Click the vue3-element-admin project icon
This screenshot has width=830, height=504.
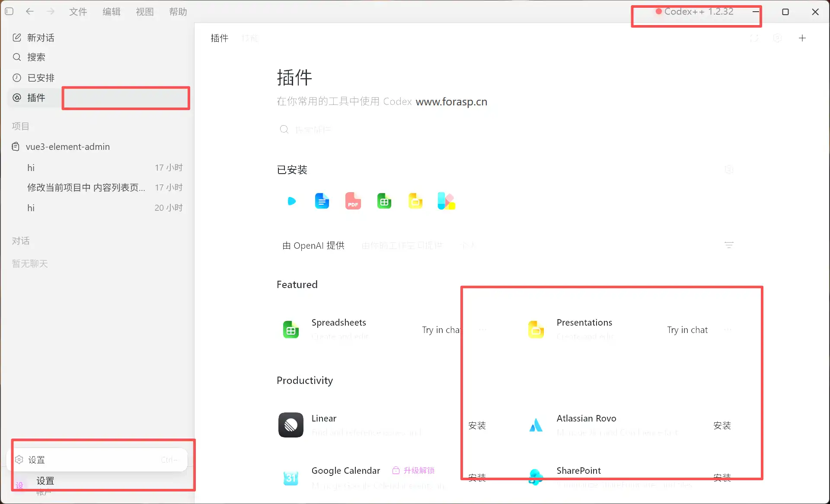click(x=16, y=146)
